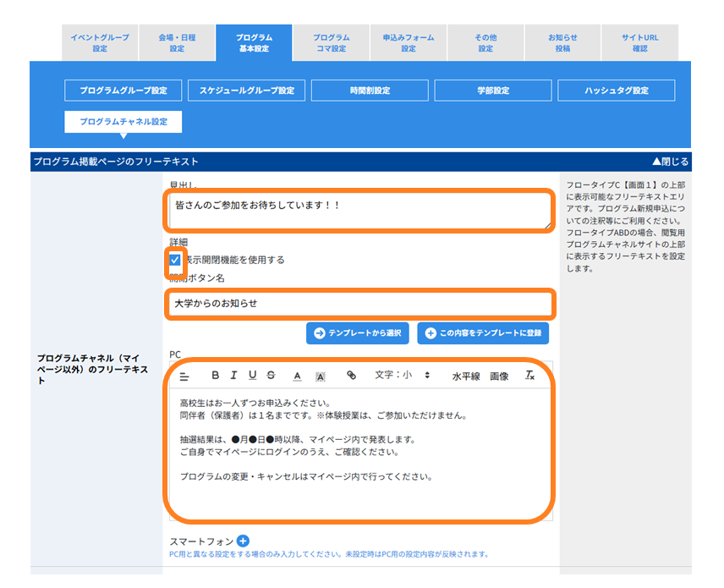Viewport: 724px width, 588px height.
Task: Insert a horizontal rule with 水平線
Action: coord(466,376)
